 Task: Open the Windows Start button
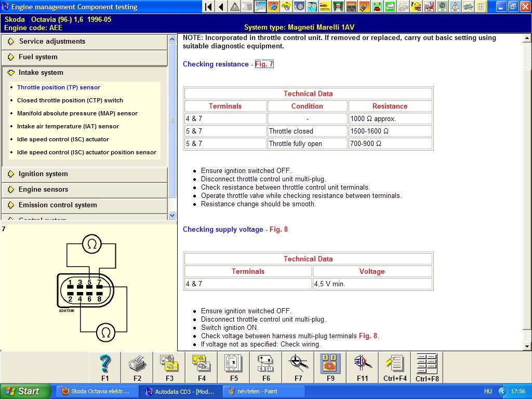(25, 391)
